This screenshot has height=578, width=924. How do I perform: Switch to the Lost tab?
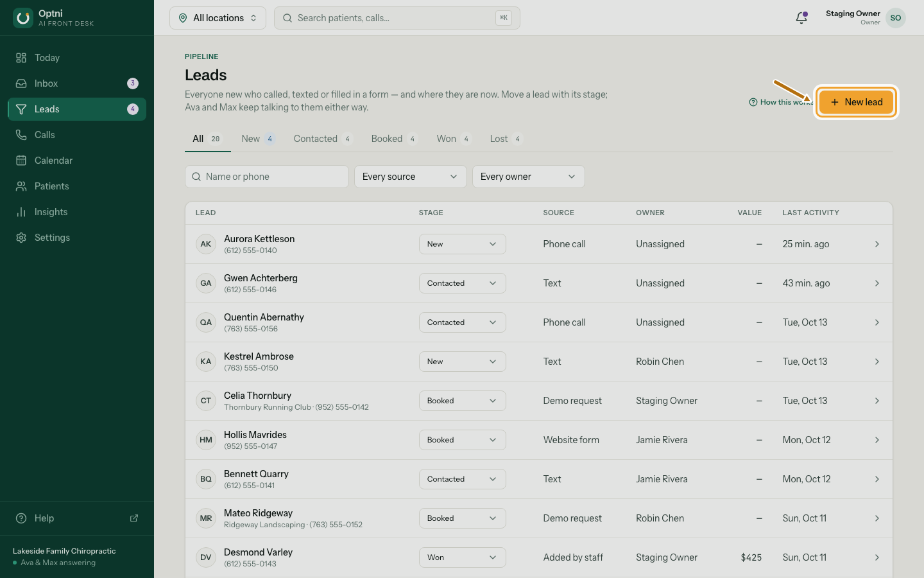coord(506,139)
